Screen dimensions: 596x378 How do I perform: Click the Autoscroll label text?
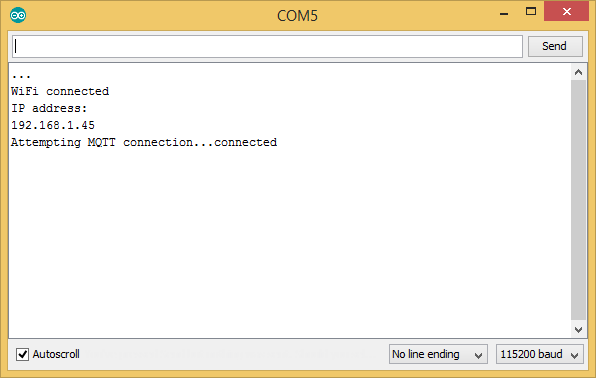[x=56, y=354]
